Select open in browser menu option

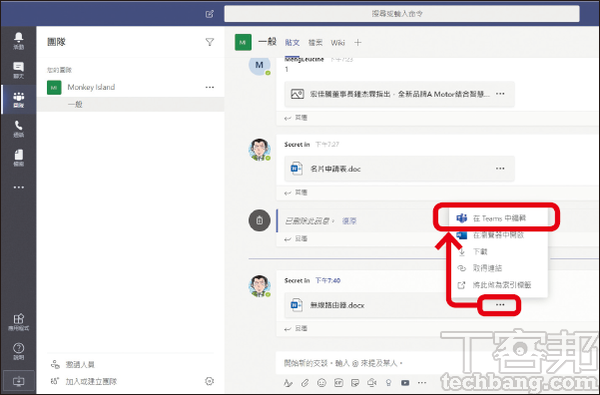(x=499, y=235)
